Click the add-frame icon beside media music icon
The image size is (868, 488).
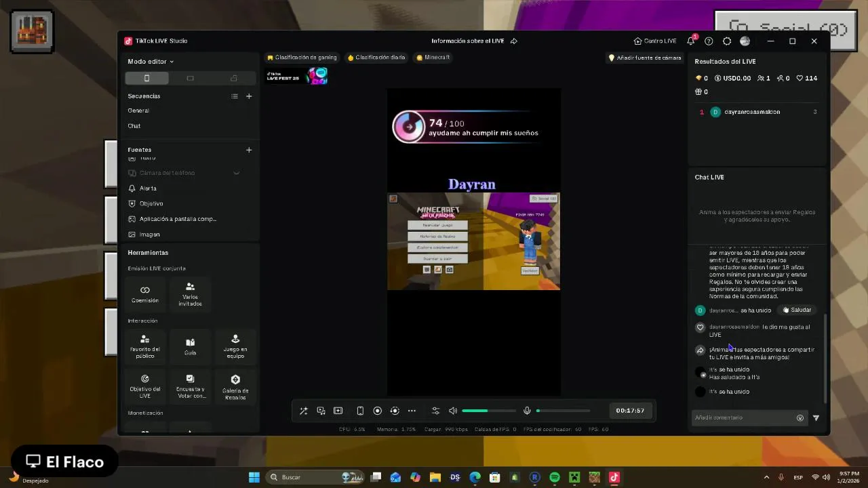pyautogui.click(x=338, y=411)
